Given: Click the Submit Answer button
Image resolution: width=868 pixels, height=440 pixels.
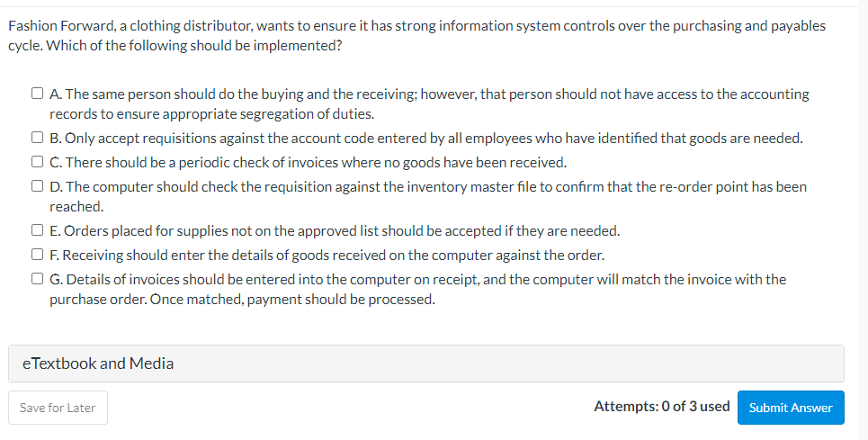Looking at the screenshot, I should [791, 408].
